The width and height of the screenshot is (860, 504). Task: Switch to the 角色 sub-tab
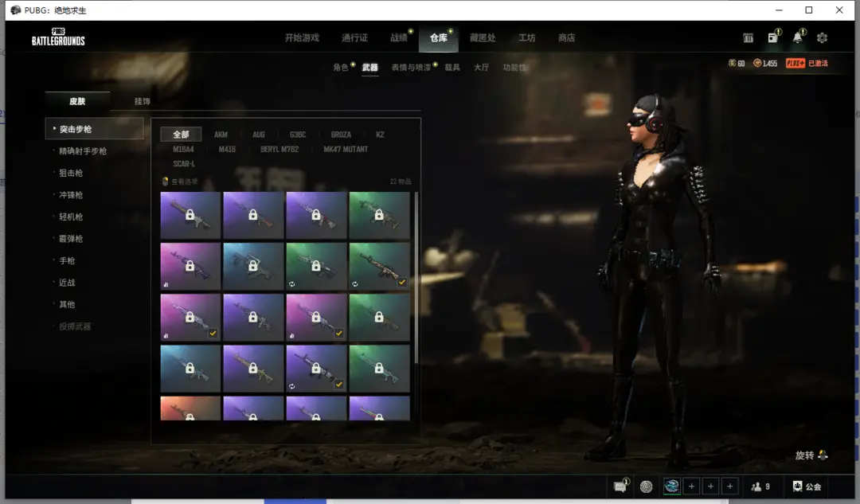[341, 67]
